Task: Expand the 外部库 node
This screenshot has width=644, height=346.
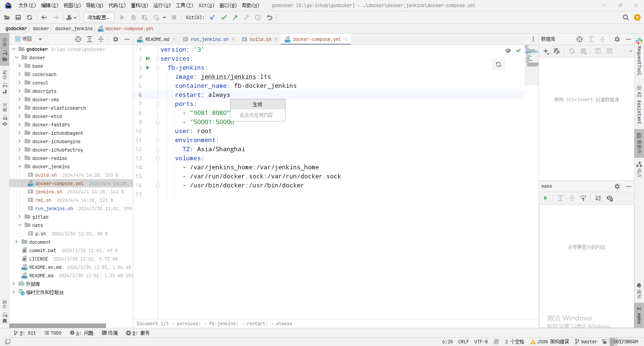Action: [14, 284]
